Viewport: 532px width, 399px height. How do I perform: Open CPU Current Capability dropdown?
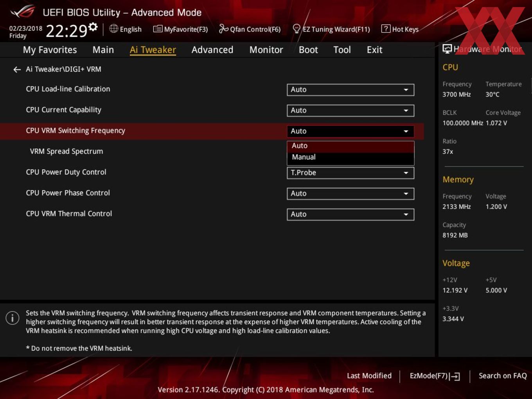350,110
